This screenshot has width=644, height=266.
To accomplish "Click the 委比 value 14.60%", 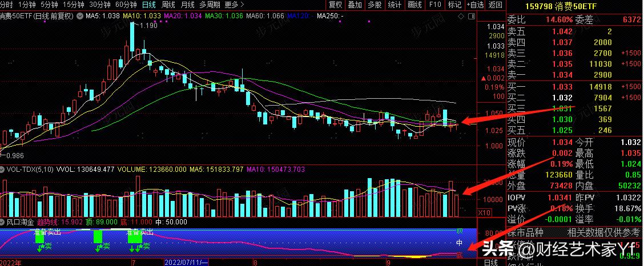I will [x=560, y=20].
